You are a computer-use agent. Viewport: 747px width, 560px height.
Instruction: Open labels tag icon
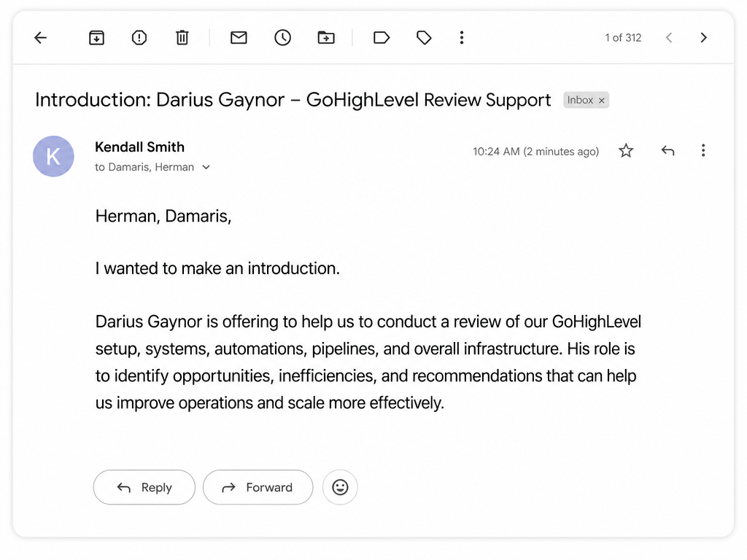[424, 38]
